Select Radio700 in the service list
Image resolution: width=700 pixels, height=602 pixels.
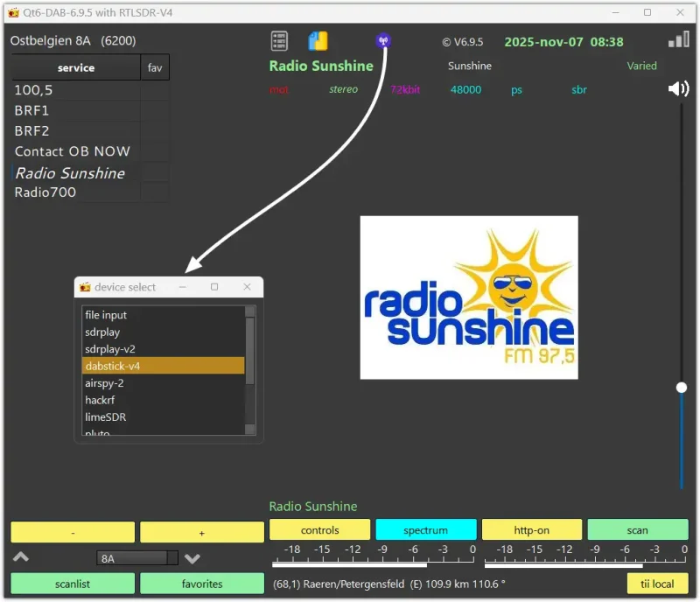pos(45,192)
